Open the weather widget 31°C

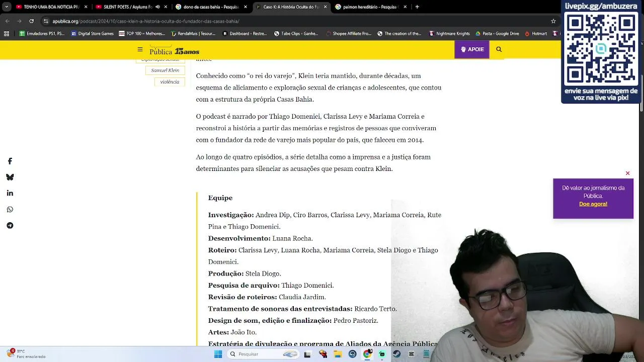[26, 354]
